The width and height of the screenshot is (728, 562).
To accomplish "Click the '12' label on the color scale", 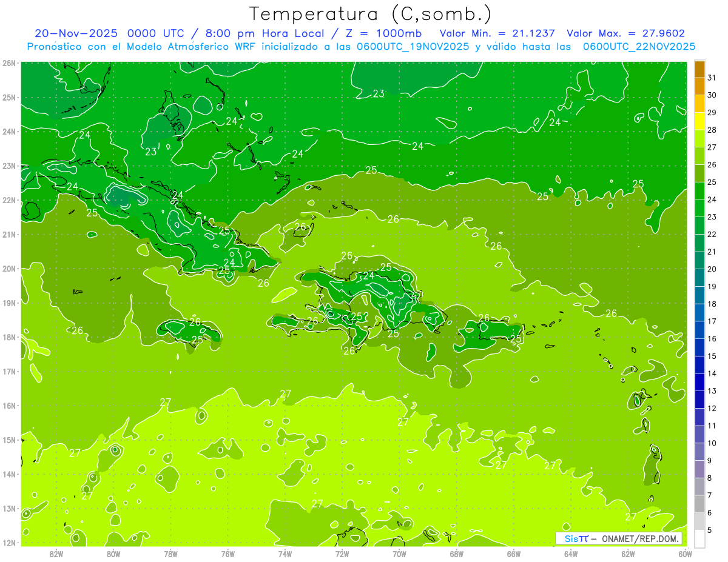I will (712, 408).
